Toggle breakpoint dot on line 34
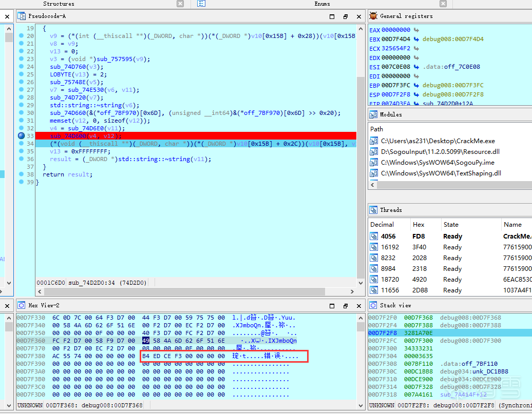This screenshot has height=414, width=532. (x=22, y=144)
